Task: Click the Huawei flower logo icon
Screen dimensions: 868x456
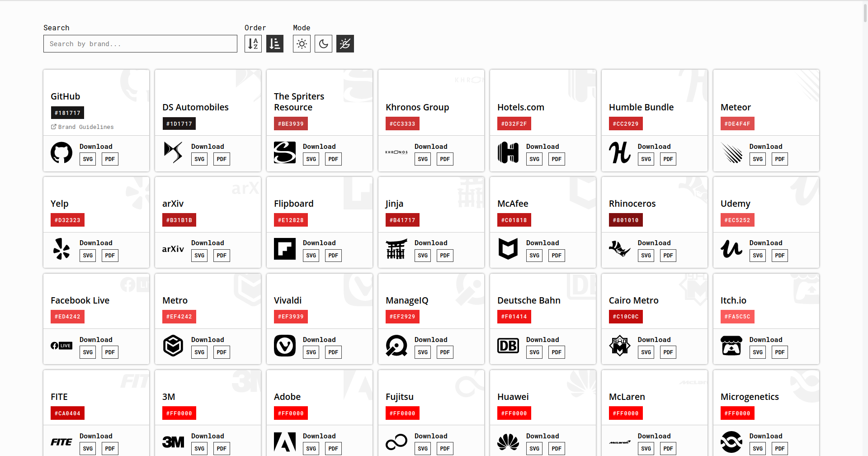Action: click(x=508, y=442)
